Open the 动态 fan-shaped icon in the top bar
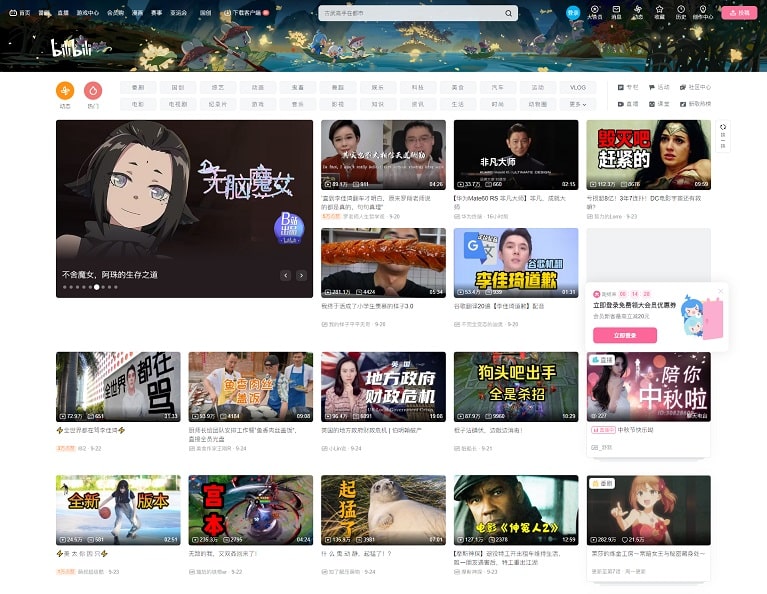Screen dimensions: 767x594 click(x=638, y=13)
